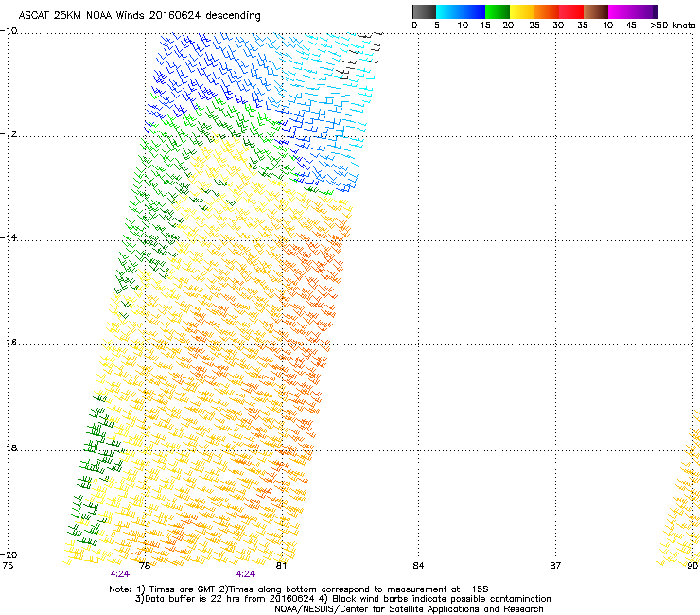Pick the red 30-35 knots legend segment
Viewport: 700px width, 615px height.
571,11
